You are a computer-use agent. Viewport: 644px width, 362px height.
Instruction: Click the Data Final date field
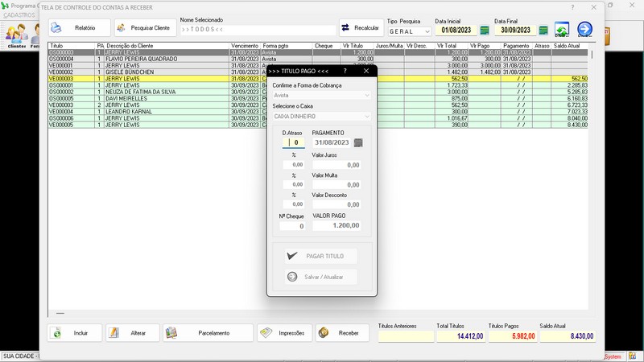tap(515, 31)
